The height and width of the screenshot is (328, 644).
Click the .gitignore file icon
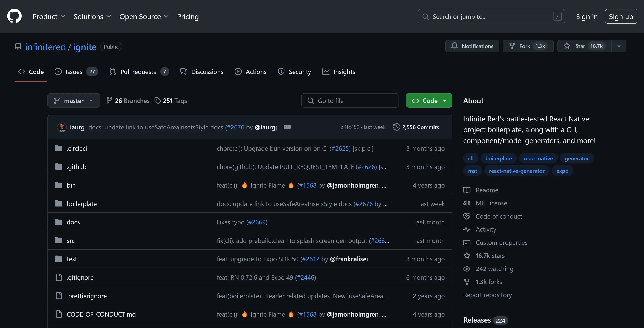(59, 277)
